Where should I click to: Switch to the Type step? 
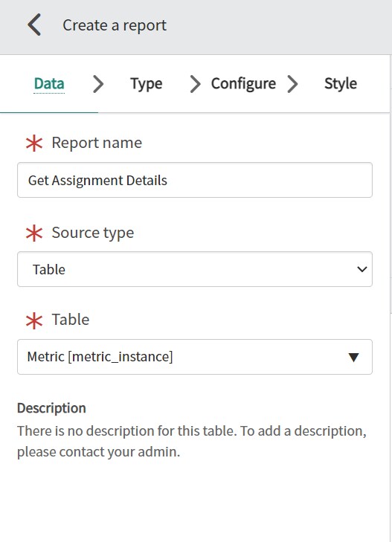[147, 84]
